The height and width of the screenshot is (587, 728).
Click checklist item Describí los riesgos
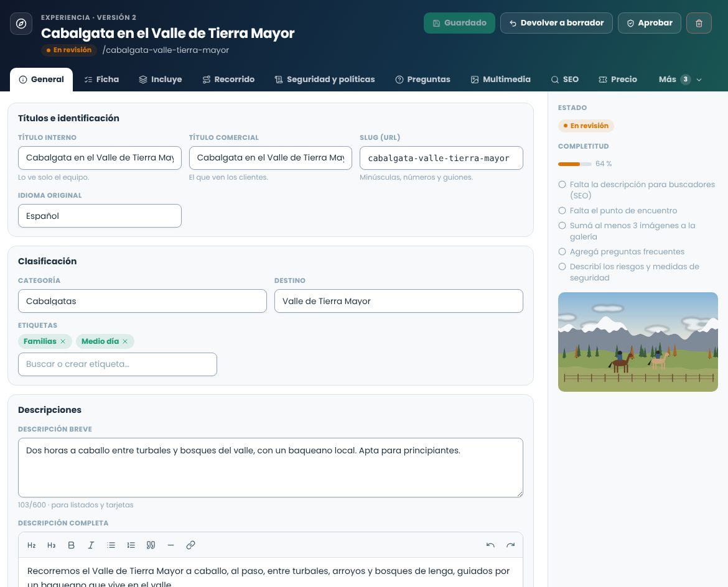(x=628, y=272)
